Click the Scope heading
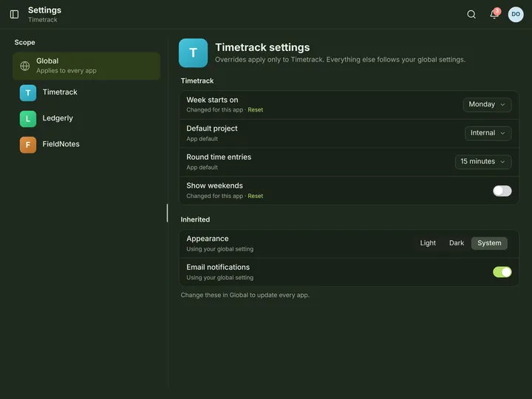 (x=25, y=42)
